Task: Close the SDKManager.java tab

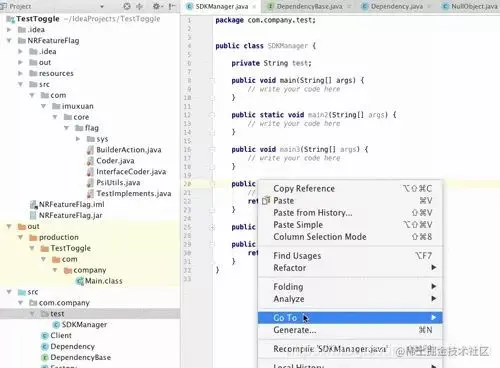Action: point(254,7)
